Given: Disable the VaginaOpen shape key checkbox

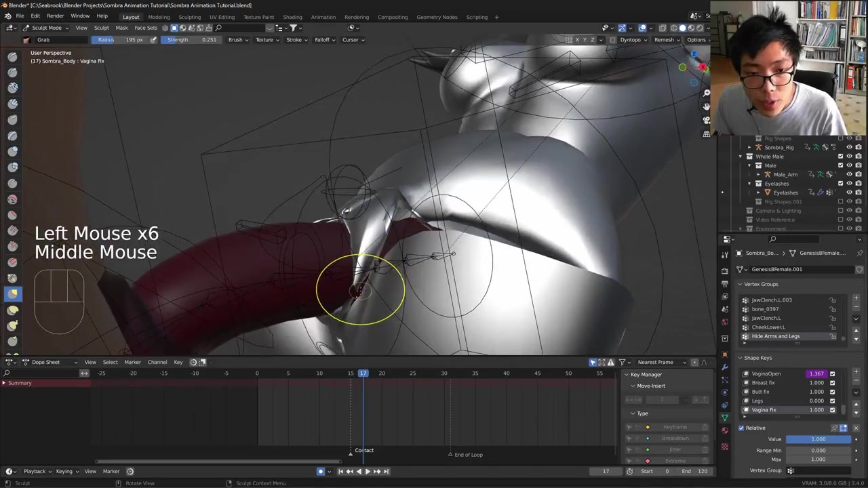Looking at the screenshot, I should pyautogui.click(x=832, y=373).
